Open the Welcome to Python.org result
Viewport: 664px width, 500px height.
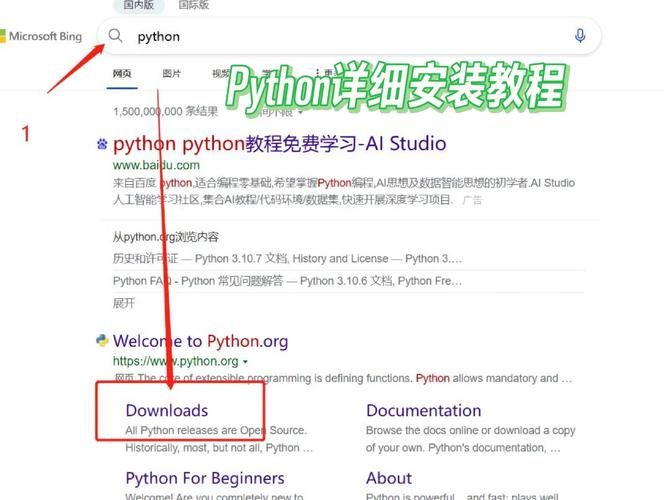point(200,341)
